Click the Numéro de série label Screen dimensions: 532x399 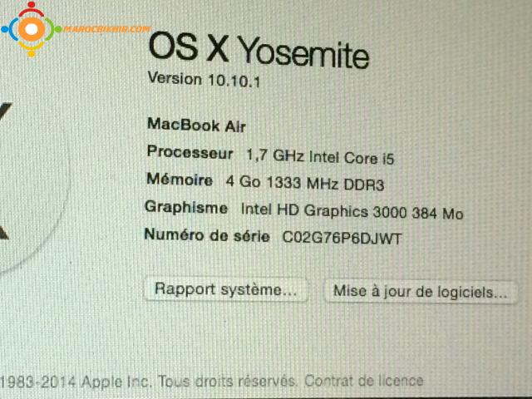(207, 234)
